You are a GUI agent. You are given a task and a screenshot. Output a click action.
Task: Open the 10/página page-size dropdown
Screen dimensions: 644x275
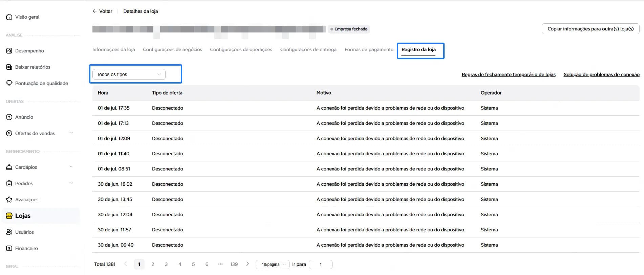tap(273, 264)
